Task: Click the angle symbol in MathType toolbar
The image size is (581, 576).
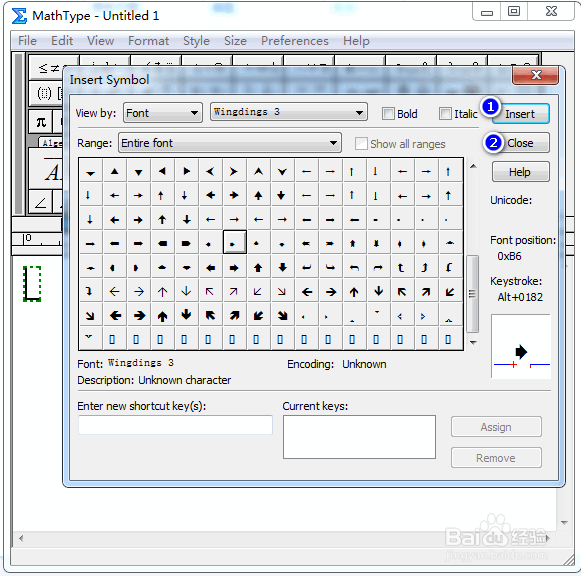Action: (40, 202)
